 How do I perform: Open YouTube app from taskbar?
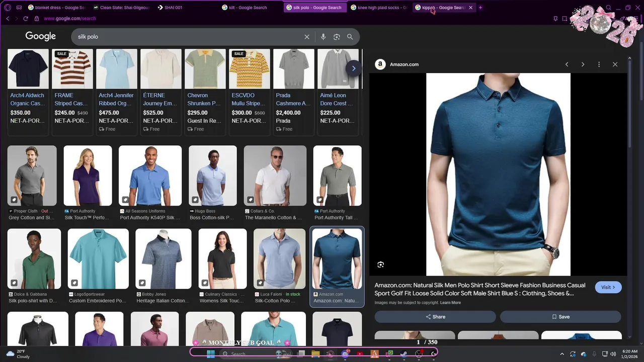click(x=359, y=353)
